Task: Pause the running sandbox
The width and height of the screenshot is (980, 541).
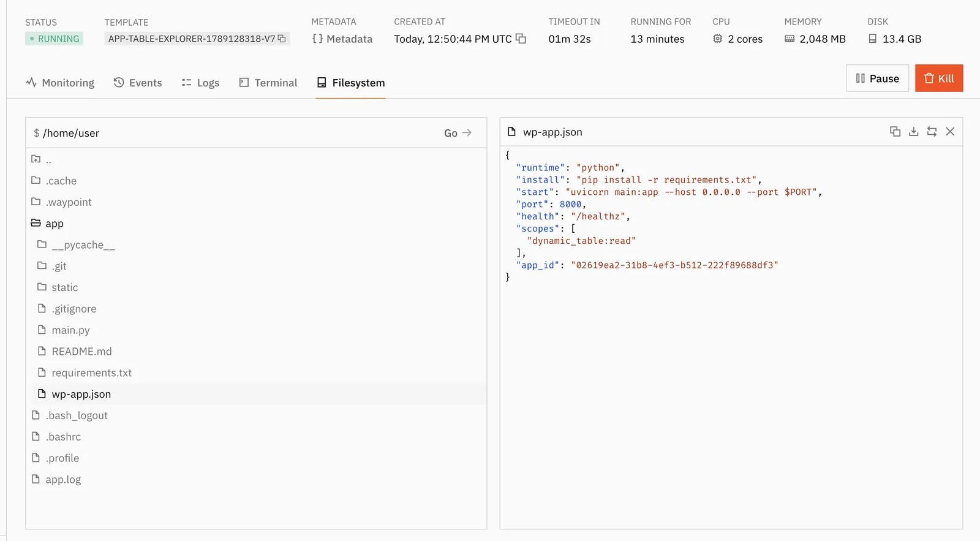Action: (877, 78)
